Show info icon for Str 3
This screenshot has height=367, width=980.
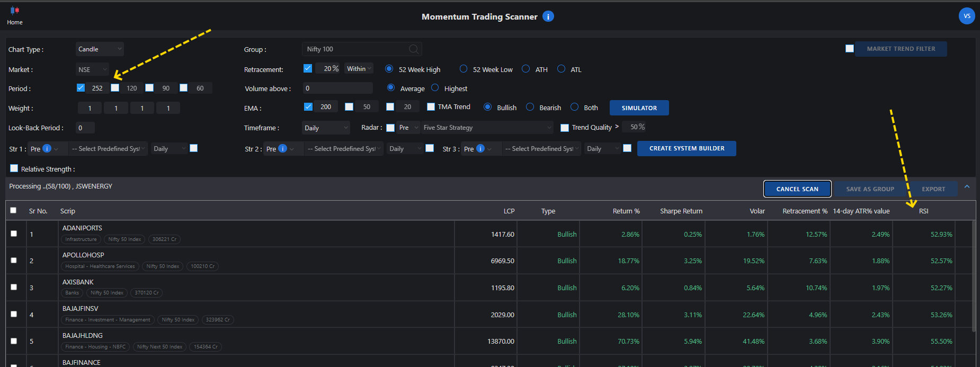[480, 148]
